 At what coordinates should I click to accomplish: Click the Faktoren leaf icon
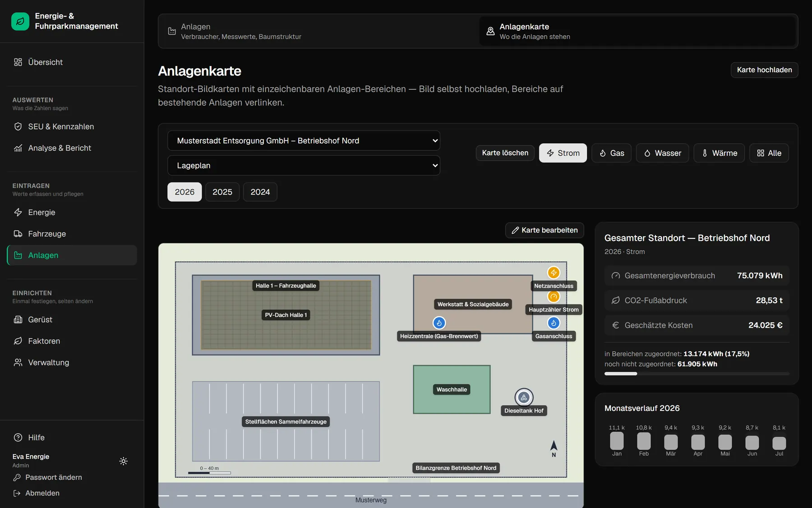(18, 341)
